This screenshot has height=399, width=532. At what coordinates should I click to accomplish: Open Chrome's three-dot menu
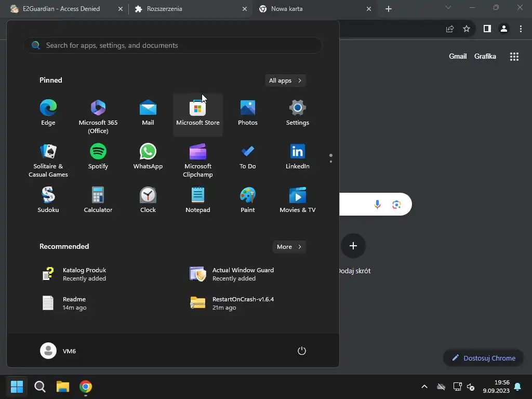coord(521,29)
